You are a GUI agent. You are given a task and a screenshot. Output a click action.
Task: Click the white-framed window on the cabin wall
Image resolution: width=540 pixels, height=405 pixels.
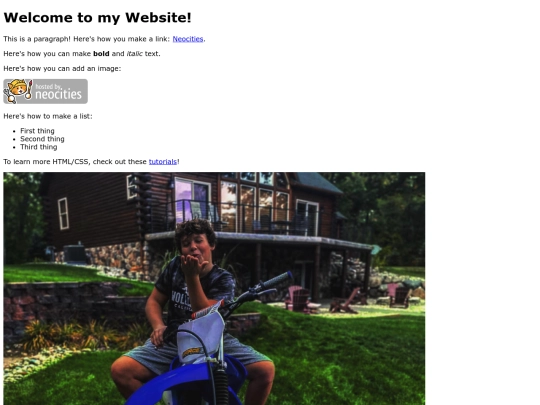63,214
